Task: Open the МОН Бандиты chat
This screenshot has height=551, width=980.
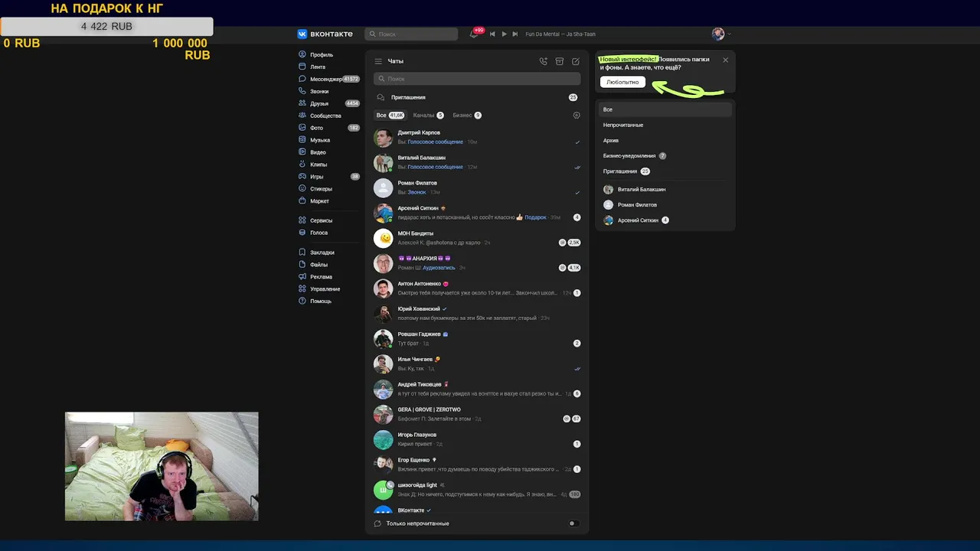Action: 477,238
